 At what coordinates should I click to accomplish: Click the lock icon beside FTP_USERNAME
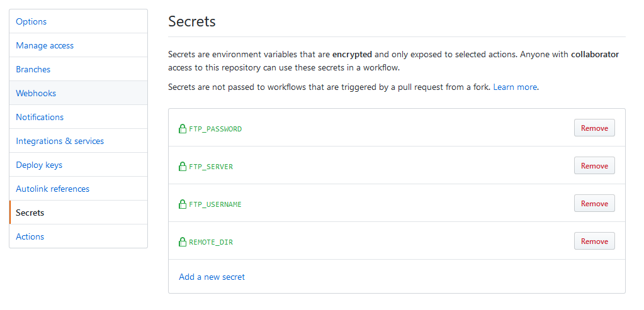183,204
